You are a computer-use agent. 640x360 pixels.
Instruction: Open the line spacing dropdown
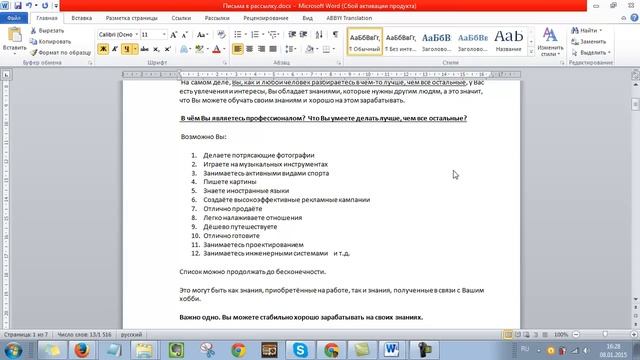point(291,49)
